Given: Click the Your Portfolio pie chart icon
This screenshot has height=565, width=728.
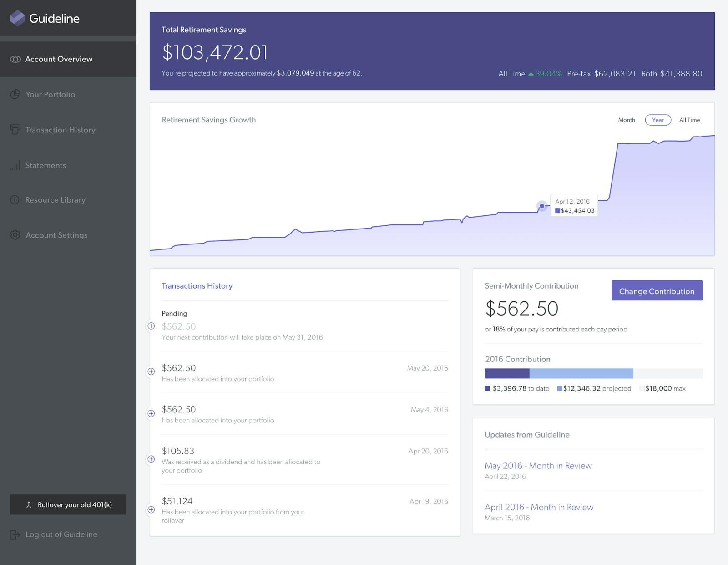Looking at the screenshot, I should (x=15, y=94).
